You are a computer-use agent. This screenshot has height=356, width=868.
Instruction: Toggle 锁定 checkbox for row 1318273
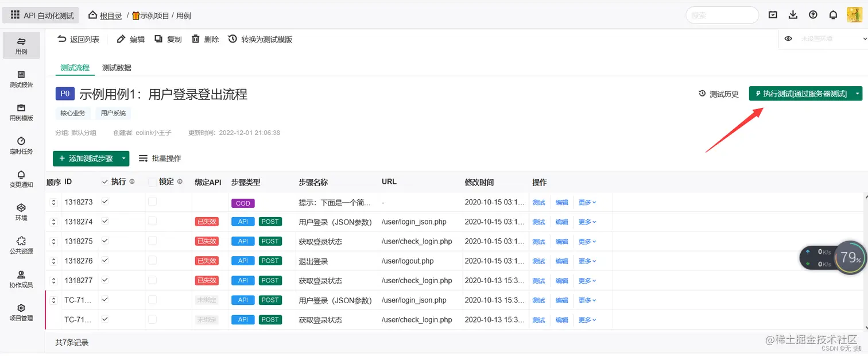152,202
